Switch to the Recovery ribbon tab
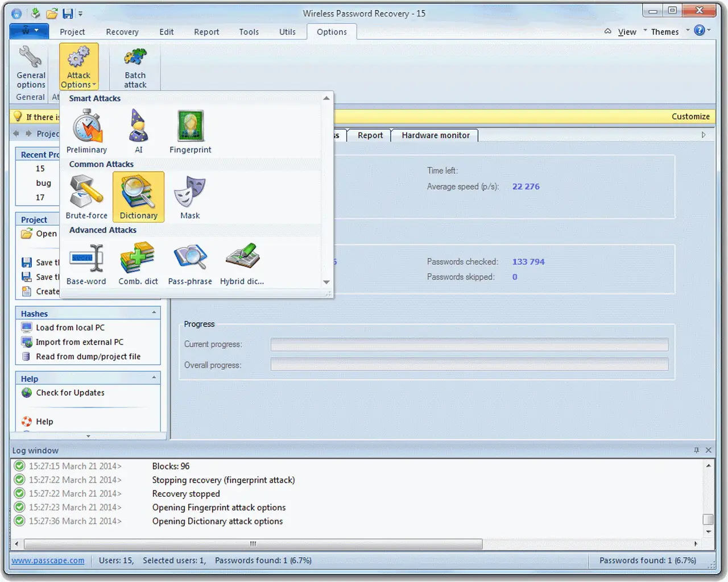Image resolution: width=728 pixels, height=582 pixels. click(x=122, y=32)
